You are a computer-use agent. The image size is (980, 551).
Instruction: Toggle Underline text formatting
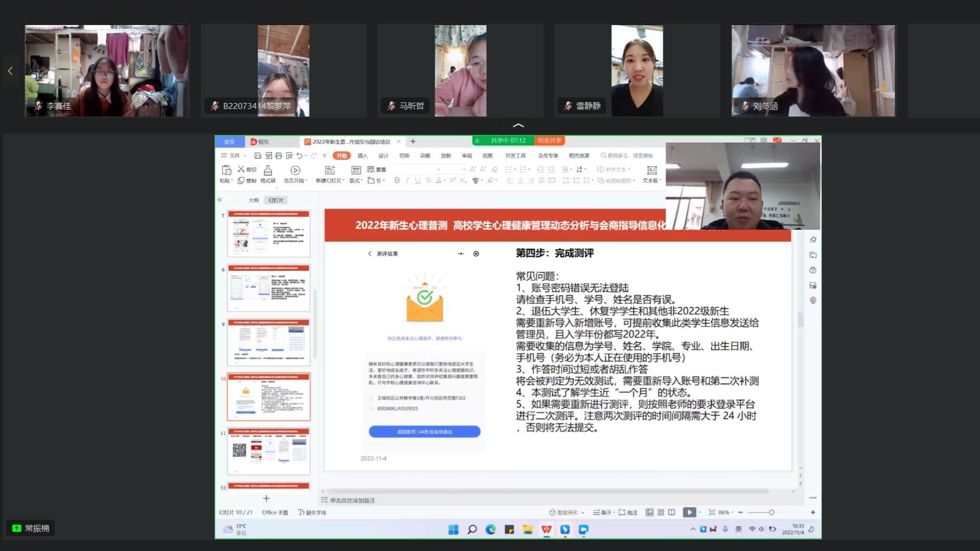(x=417, y=180)
